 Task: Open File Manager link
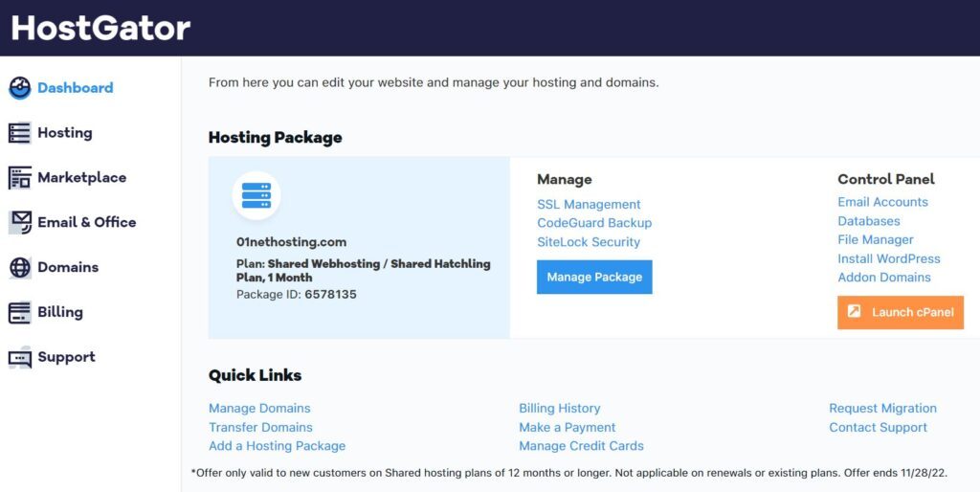[876, 240]
